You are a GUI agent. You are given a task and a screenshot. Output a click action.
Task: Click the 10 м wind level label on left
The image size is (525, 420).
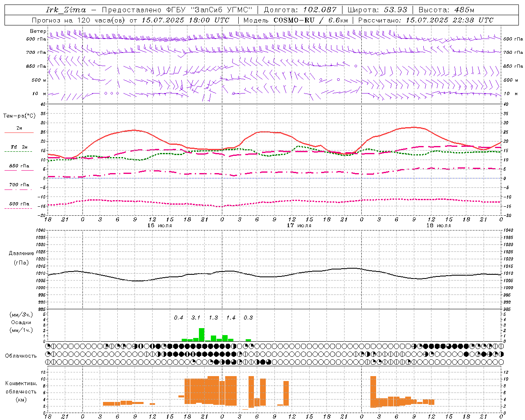point(39,94)
